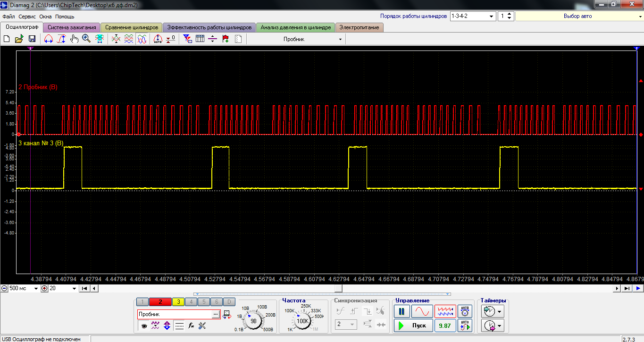644x342 pixels.
Task: Click the fx math function icon
Action: point(191,325)
